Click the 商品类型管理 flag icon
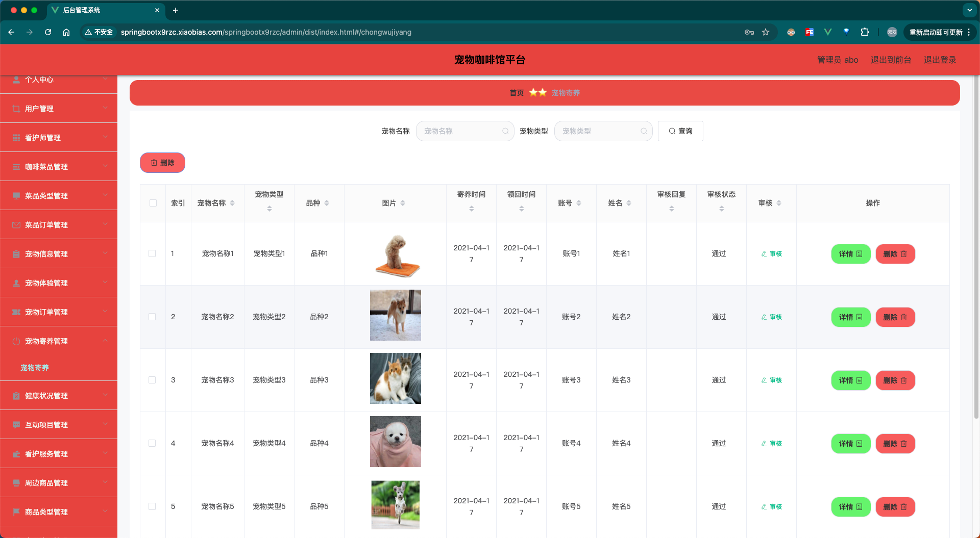 pos(16,512)
